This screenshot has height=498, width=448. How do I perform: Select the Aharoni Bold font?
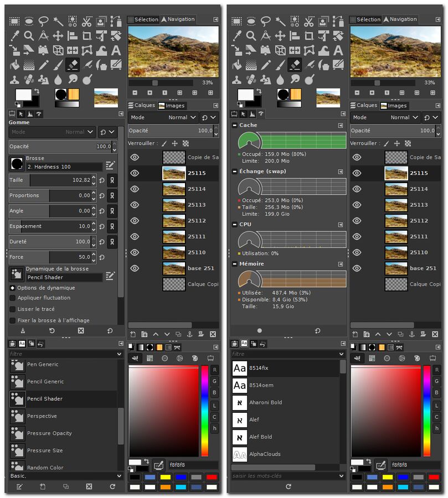point(265,402)
